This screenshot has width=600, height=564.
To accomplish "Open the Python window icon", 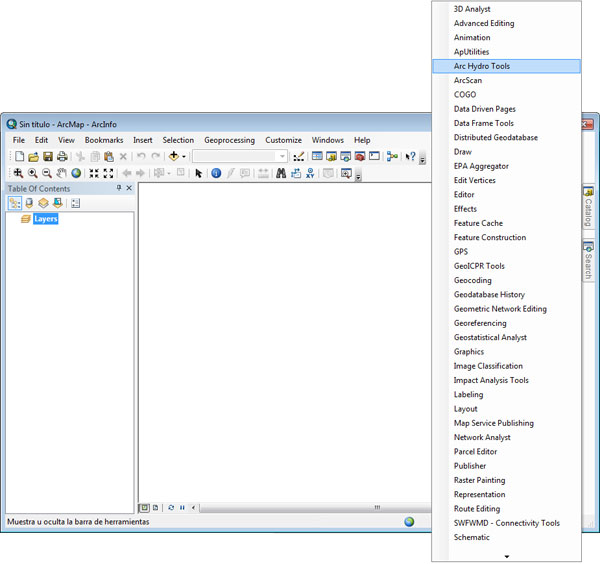I will pos(374,156).
